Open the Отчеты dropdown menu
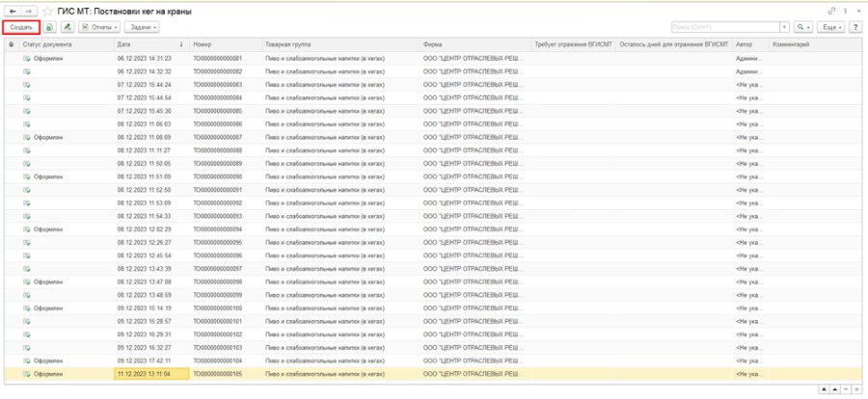 click(x=99, y=27)
